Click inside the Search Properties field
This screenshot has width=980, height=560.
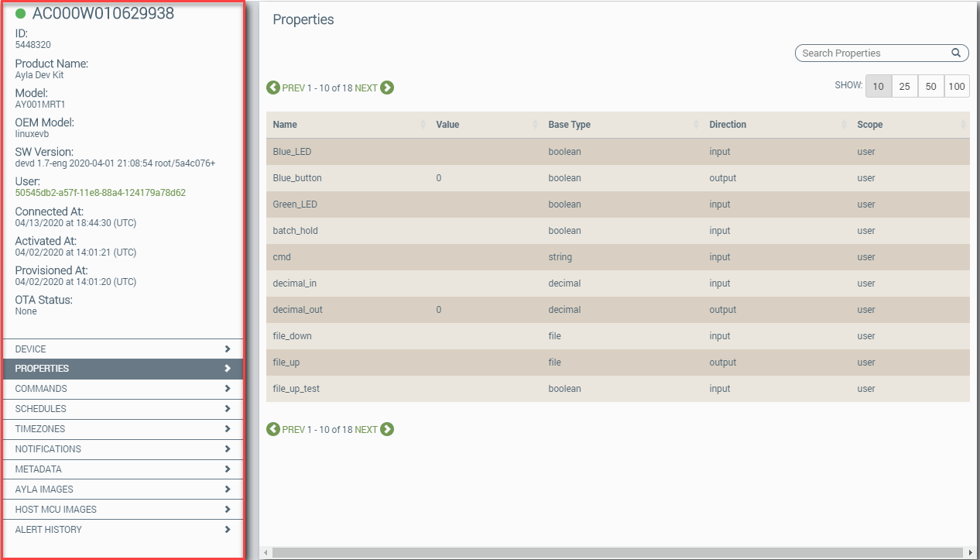click(867, 53)
